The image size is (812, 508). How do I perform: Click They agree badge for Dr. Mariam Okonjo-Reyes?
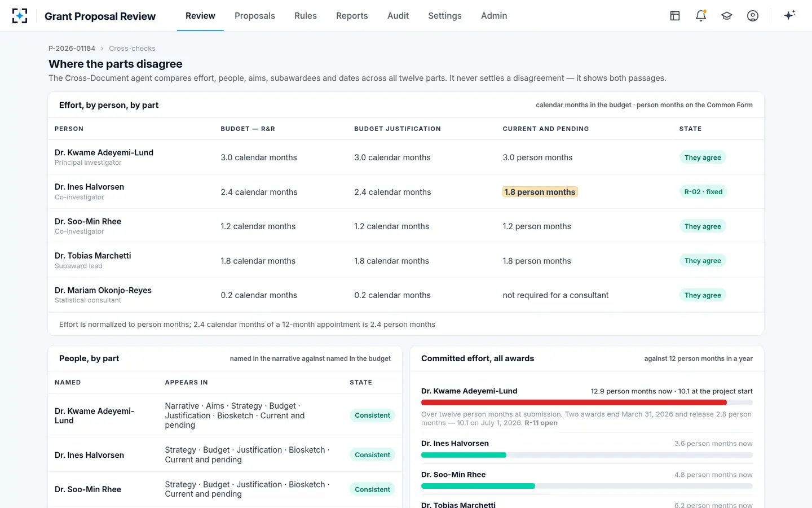(703, 295)
